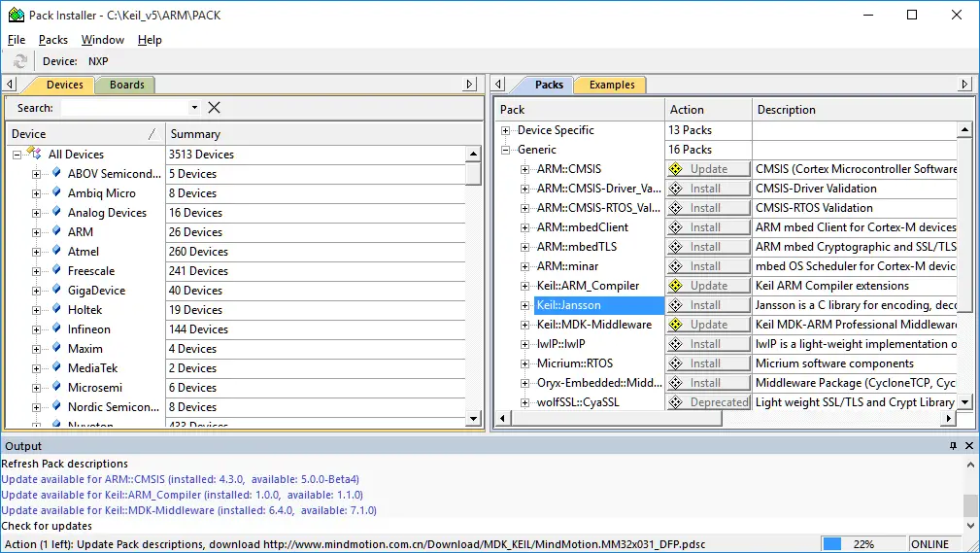
Task: Pin the Output panel with pushpin icon
Action: 953,446
